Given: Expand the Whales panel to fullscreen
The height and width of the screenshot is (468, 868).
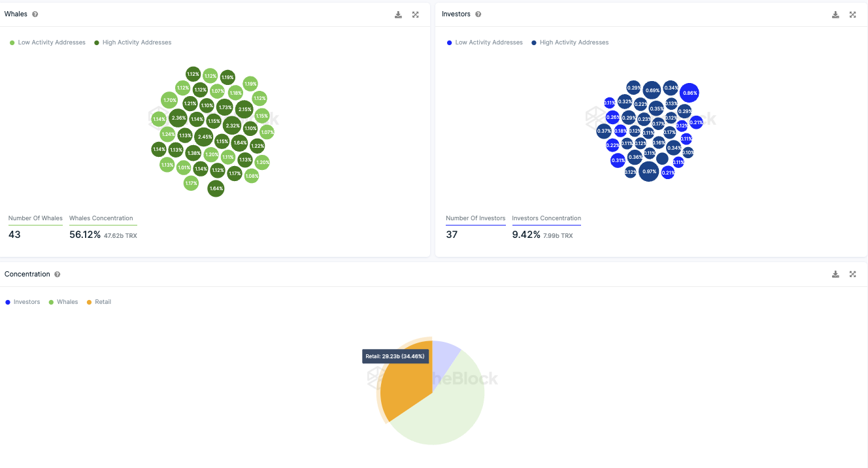Looking at the screenshot, I should pos(416,14).
